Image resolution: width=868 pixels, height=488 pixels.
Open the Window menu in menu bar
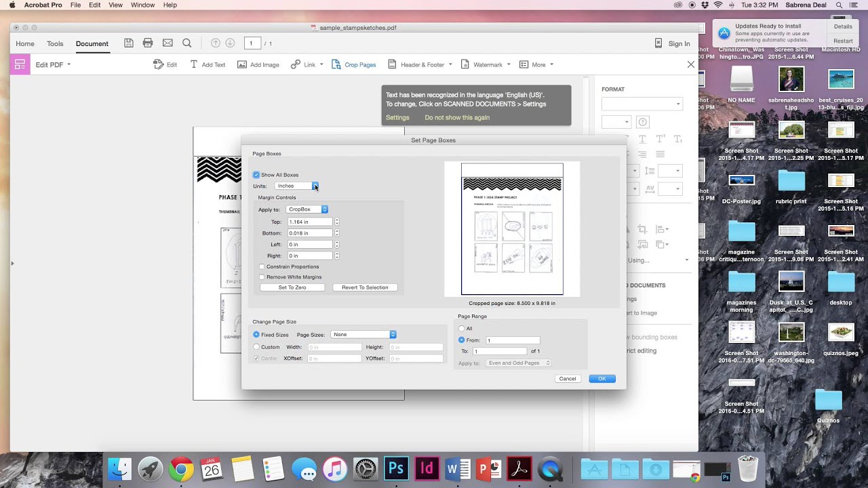point(143,5)
